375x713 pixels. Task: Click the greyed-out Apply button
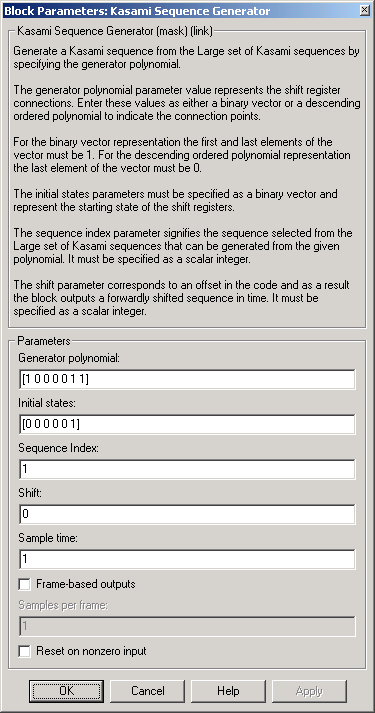pos(309,691)
